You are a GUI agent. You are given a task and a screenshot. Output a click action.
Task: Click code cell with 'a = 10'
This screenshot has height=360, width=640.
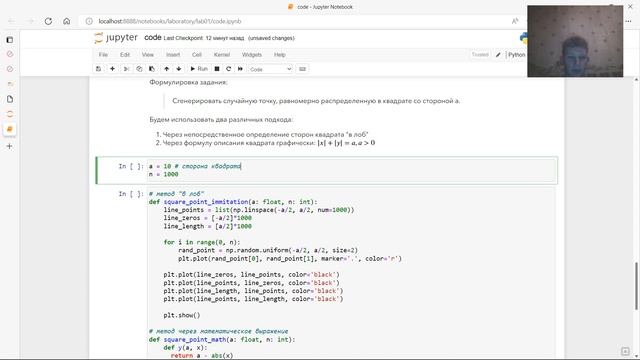point(352,170)
